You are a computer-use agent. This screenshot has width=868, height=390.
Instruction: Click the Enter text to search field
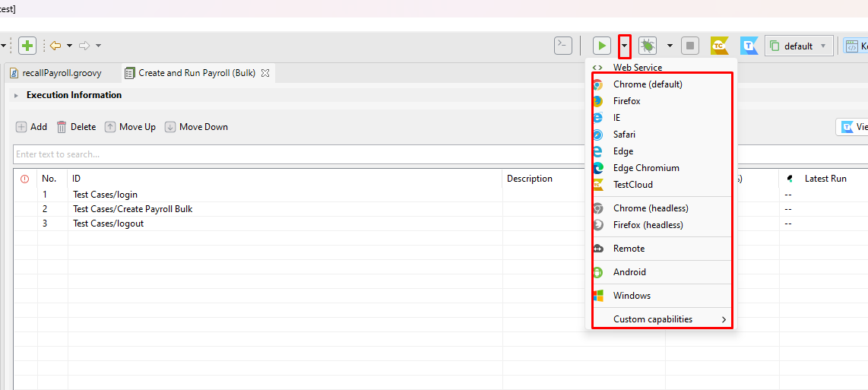[299, 154]
